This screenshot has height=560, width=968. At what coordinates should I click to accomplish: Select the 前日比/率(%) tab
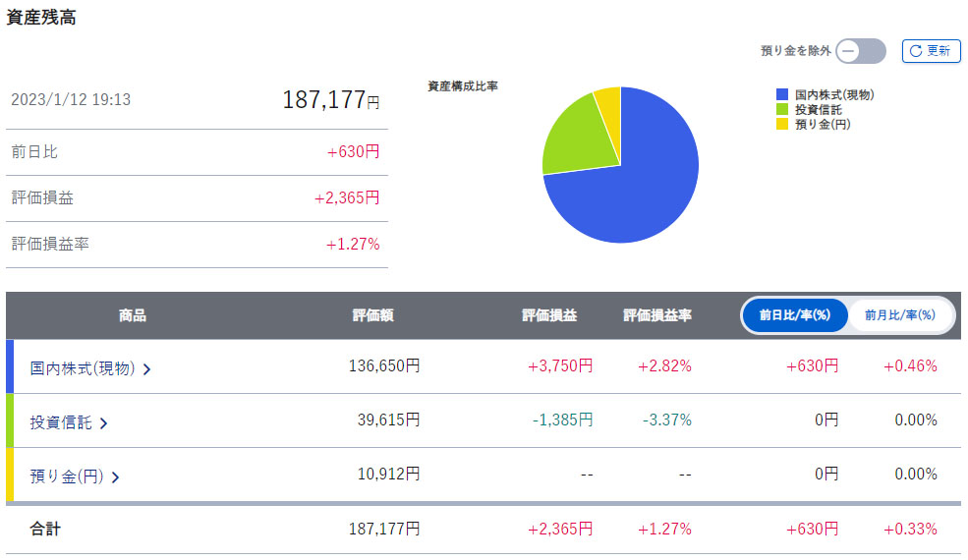tap(795, 315)
